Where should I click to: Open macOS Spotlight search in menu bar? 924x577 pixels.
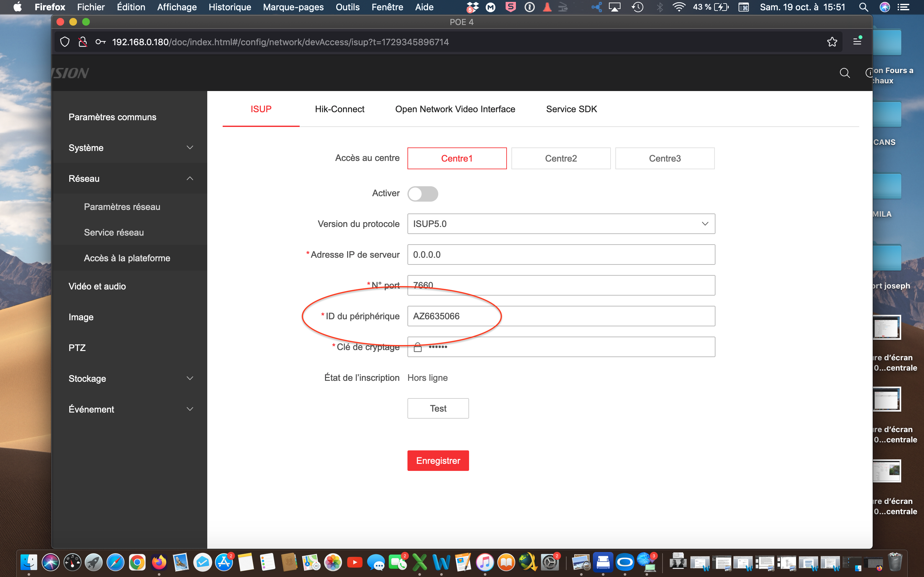click(x=863, y=7)
